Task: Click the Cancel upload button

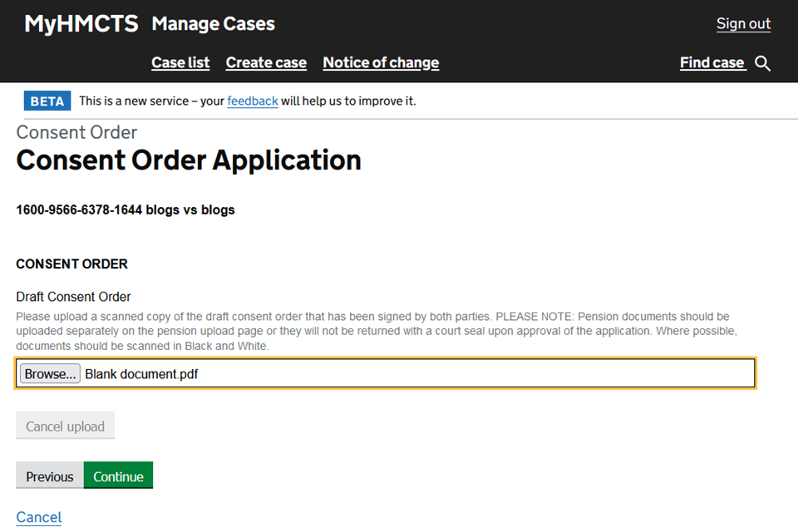Action: tap(65, 426)
